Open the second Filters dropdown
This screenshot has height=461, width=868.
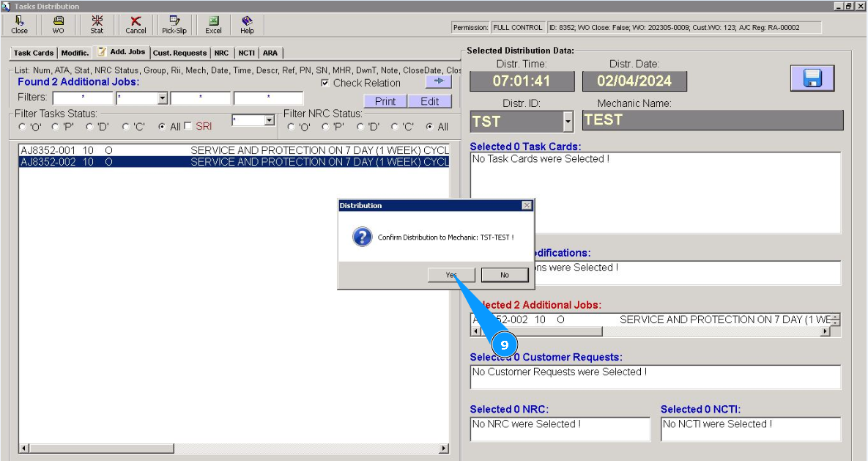(x=162, y=99)
